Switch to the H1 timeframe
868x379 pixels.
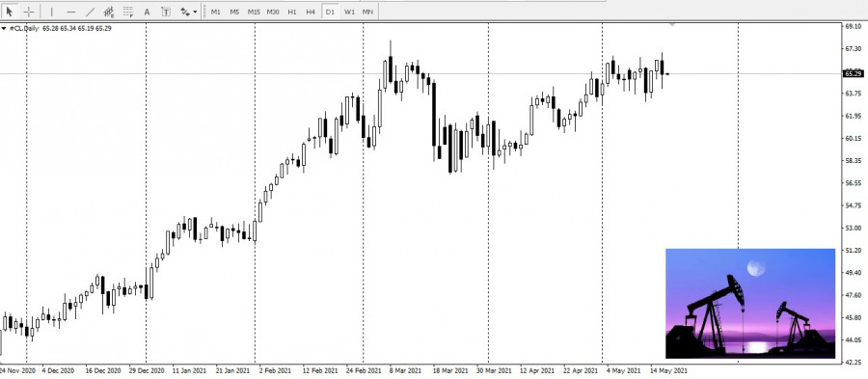pyautogui.click(x=291, y=12)
